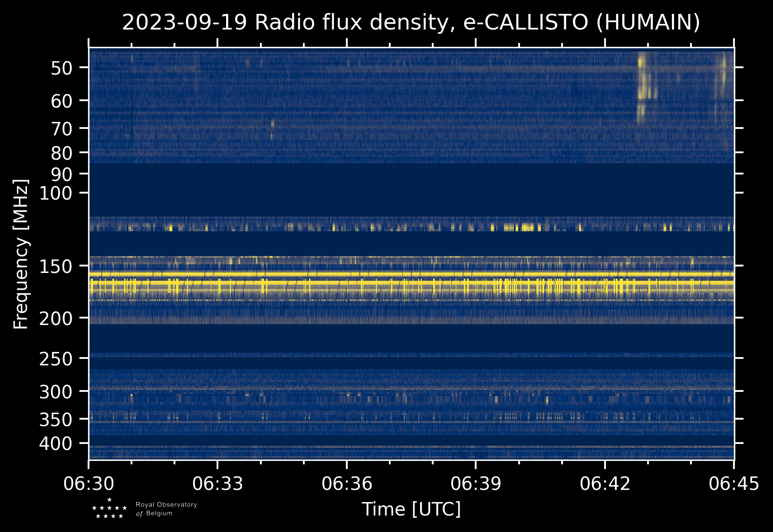Click the Frequency [MHz] axis title
The width and height of the screenshot is (773, 532).
pos(21,254)
